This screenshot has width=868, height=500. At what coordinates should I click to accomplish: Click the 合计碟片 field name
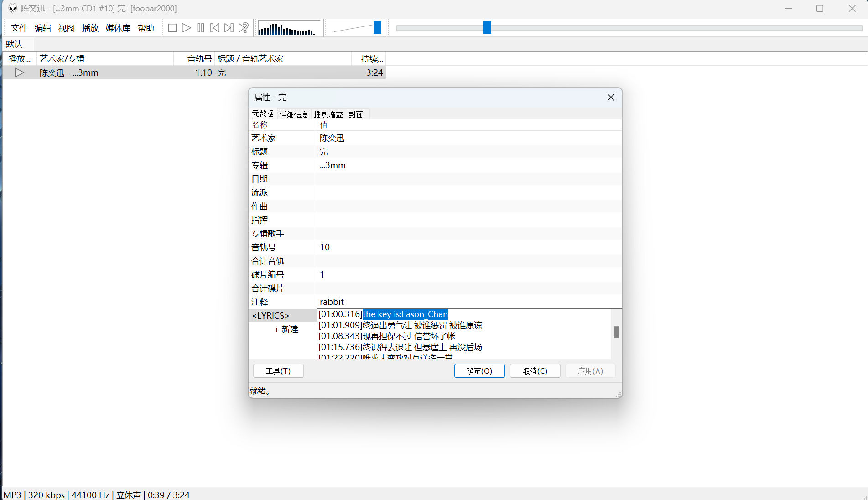(268, 289)
